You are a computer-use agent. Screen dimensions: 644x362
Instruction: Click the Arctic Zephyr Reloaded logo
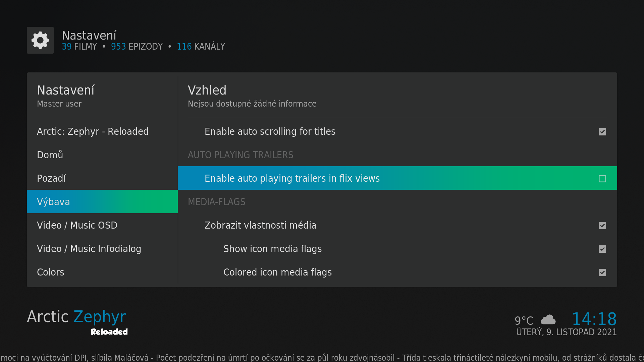point(77,321)
